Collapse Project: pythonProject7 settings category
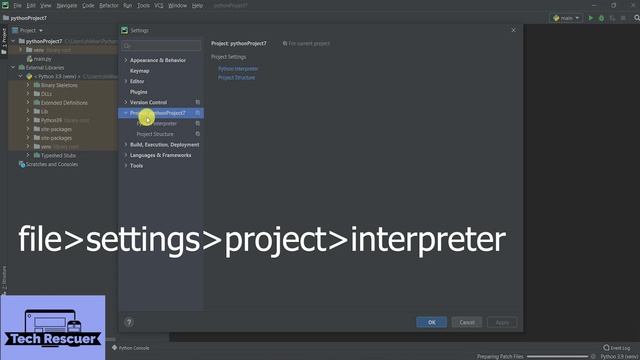Screen dimensions: 640x360 pos(126,113)
